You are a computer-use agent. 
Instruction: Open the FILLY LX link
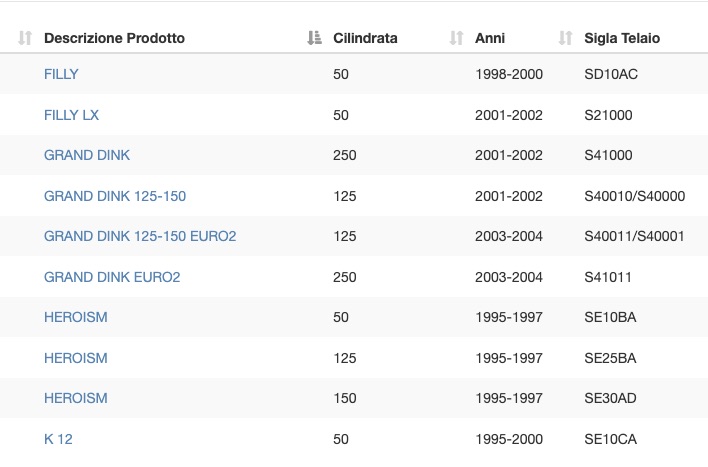71,115
